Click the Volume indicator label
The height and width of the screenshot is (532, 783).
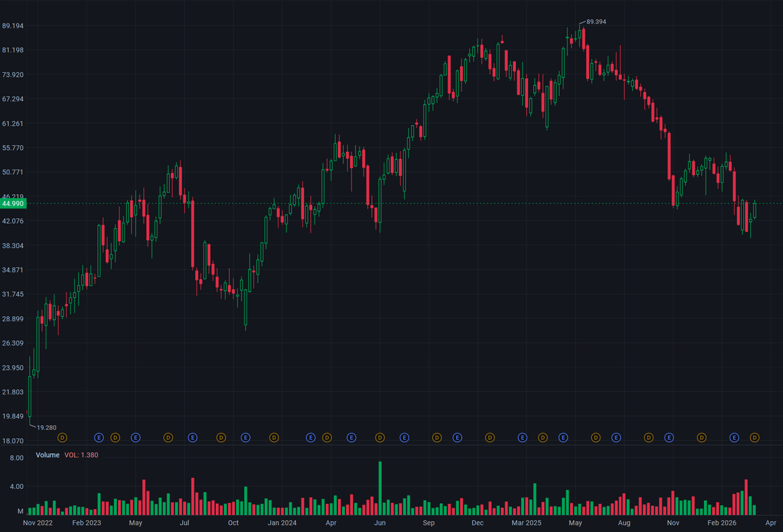click(x=48, y=455)
